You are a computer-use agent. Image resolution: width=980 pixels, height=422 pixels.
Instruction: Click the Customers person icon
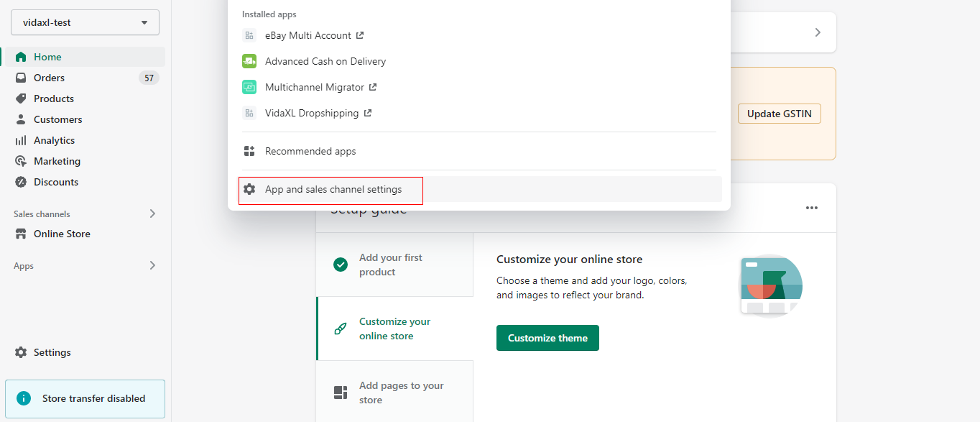[21, 119]
